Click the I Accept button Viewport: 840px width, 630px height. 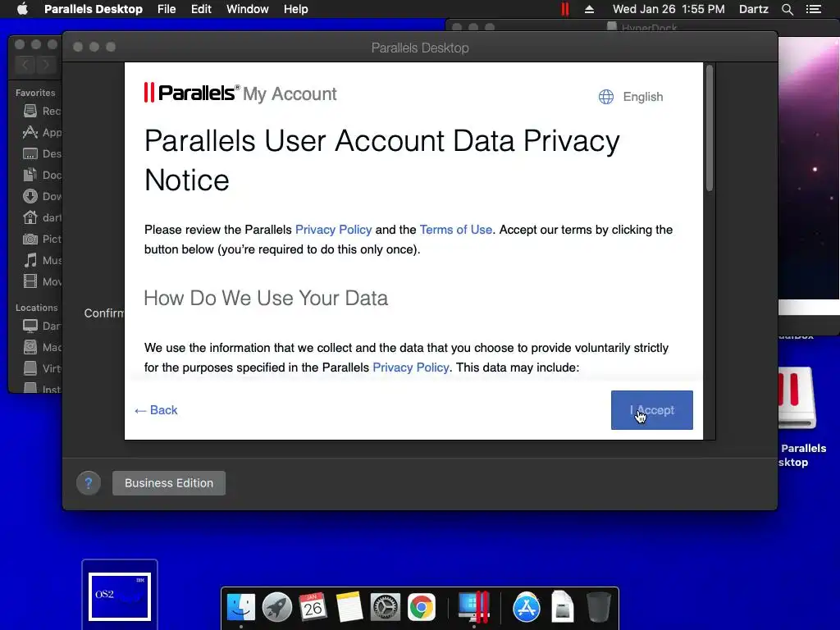[651, 410]
